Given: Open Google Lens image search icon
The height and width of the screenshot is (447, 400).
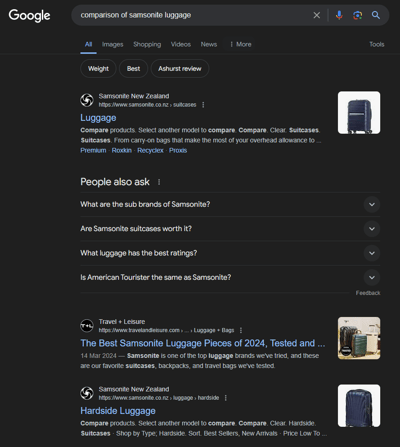Looking at the screenshot, I should click(x=357, y=15).
